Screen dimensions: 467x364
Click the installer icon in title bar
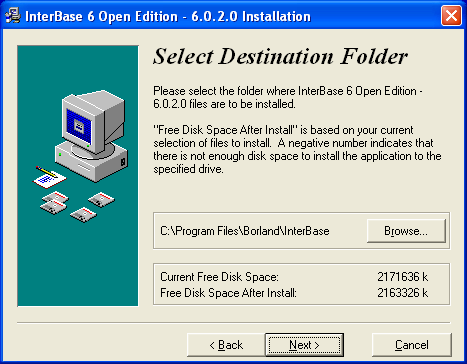[13, 15]
